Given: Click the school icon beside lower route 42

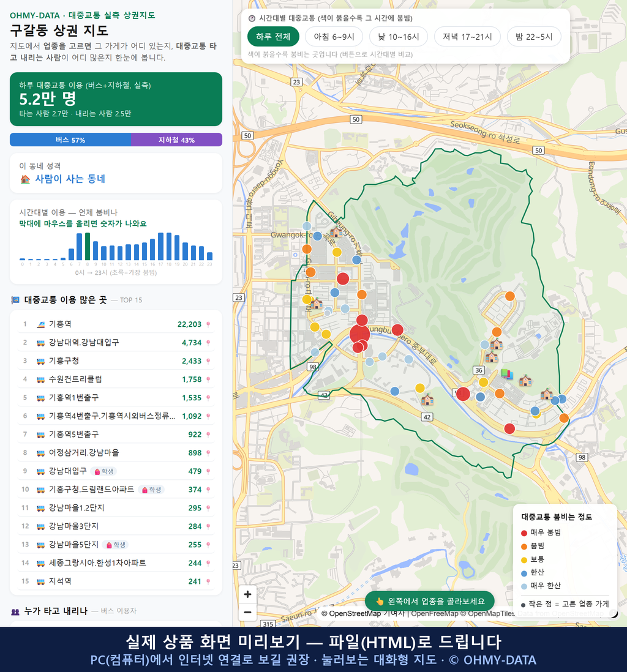Looking at the screenshot, I should pos(427,400).
